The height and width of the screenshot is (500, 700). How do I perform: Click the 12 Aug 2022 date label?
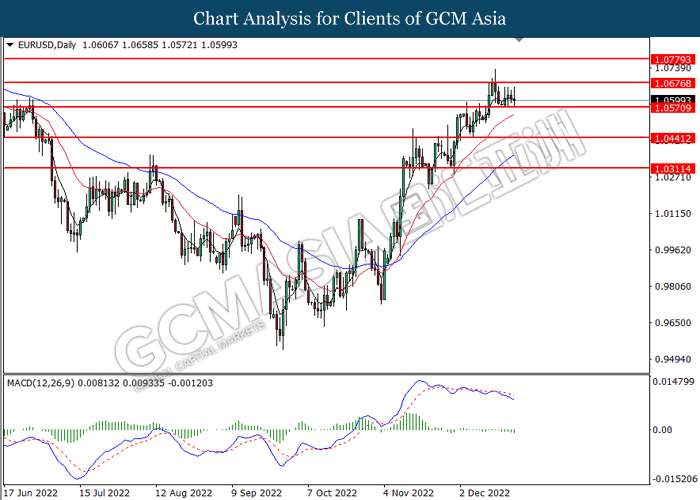(x=183, y=493)
